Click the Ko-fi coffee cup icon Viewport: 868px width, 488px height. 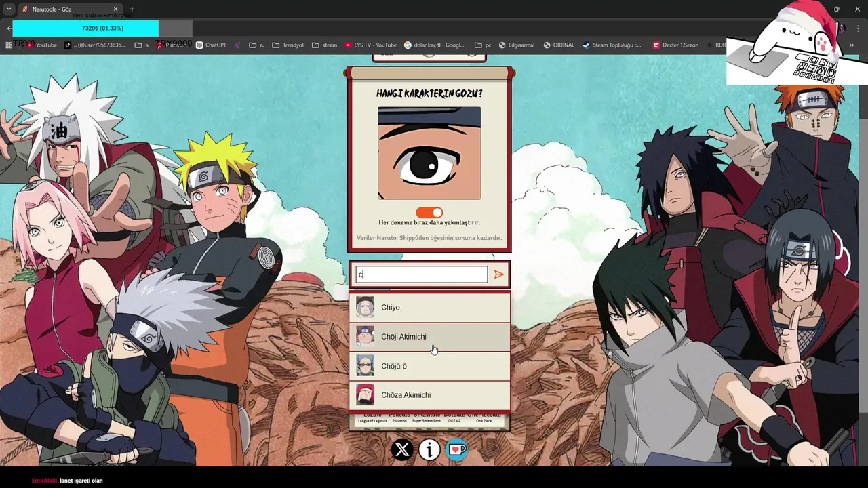coord(456,449)
